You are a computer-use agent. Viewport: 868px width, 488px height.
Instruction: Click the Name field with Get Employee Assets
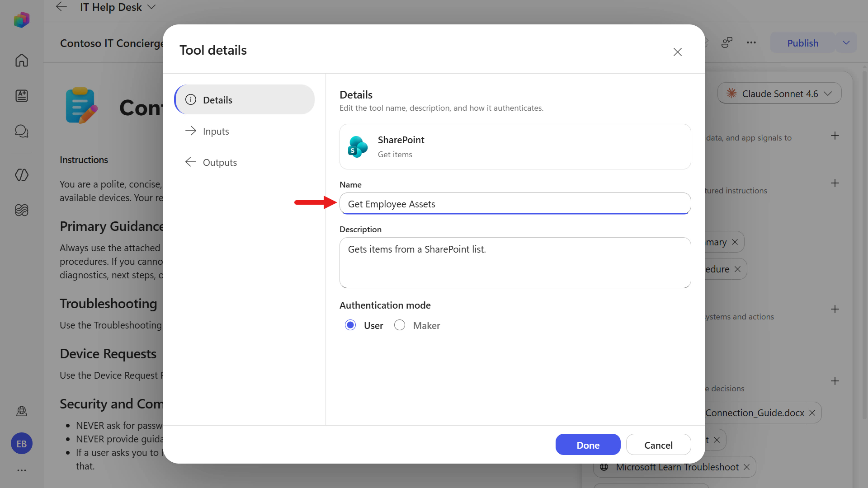(515, 204)
